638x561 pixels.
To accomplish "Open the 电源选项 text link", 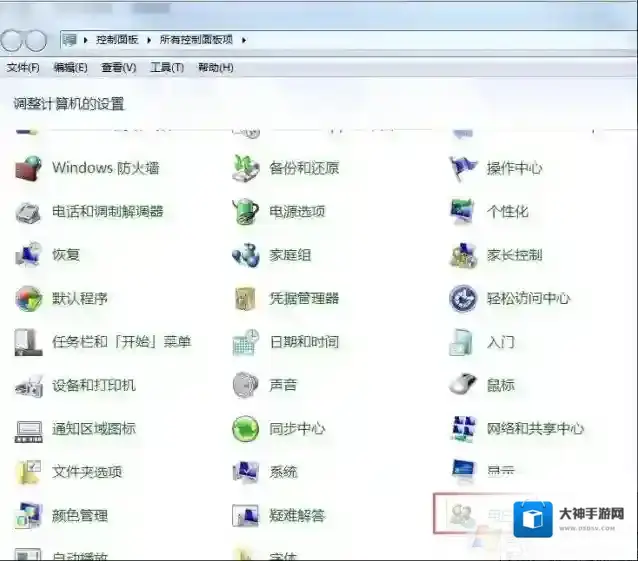I will pos(297,212).
